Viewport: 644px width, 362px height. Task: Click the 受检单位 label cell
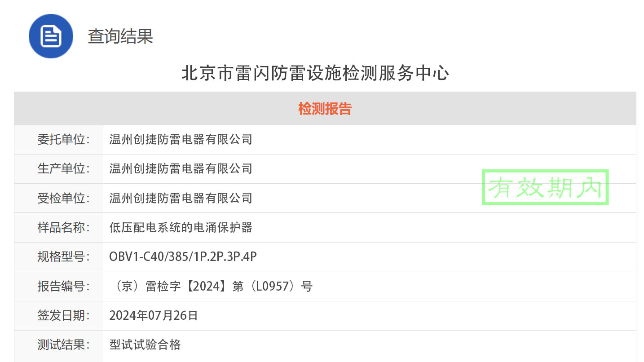63,198
